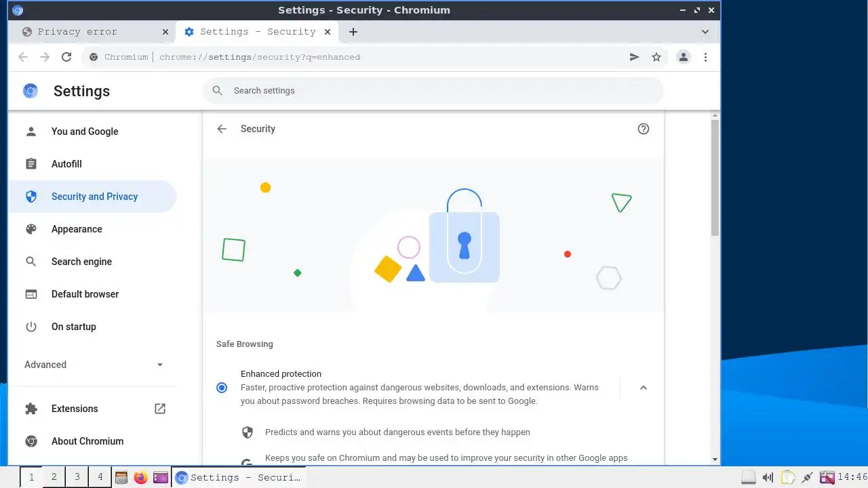Click the 'Safe Browsing' section heading
The image size is (868, 488).
pyautogui.click(x=245, y=344)
